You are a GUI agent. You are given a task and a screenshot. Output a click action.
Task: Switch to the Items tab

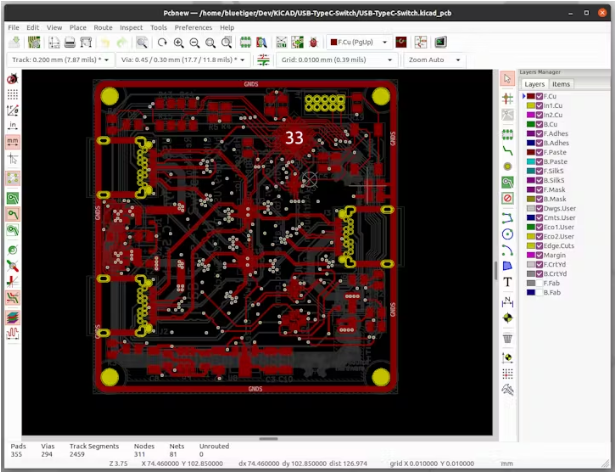pos(562,85)
